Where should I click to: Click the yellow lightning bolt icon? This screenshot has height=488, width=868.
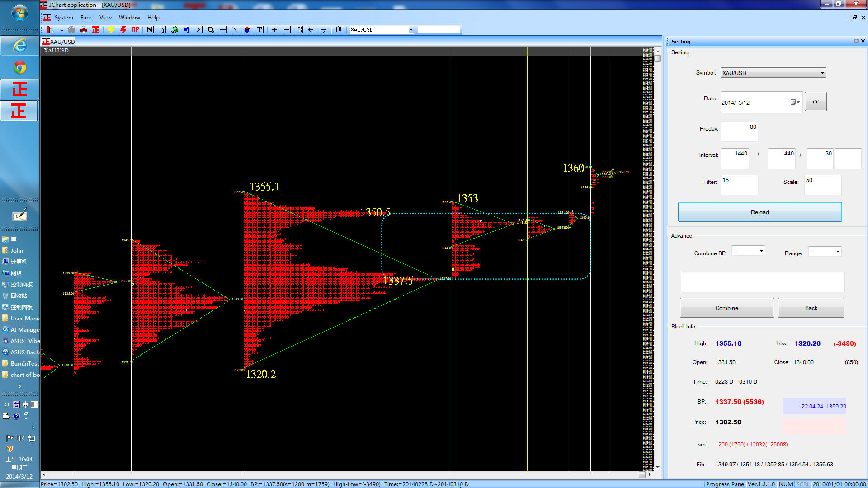(x=111, y=30)
